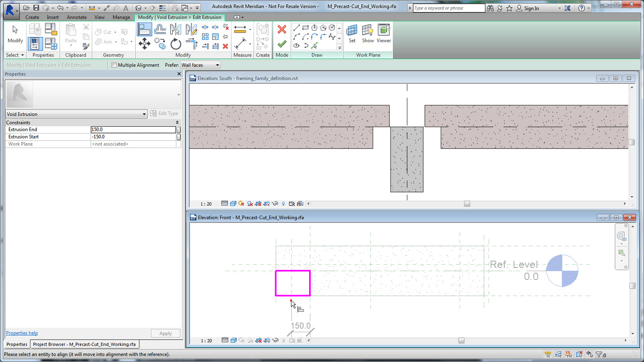Screen dimensions: 644x362
Task: Select the Rotate tool
Action: 175,44
